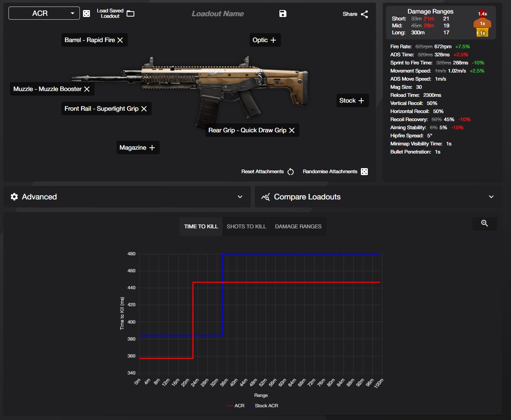Open Load Saved Loadout folder icon
The width and height of the screenshot is (511, 420).
[x=130, y=13]
